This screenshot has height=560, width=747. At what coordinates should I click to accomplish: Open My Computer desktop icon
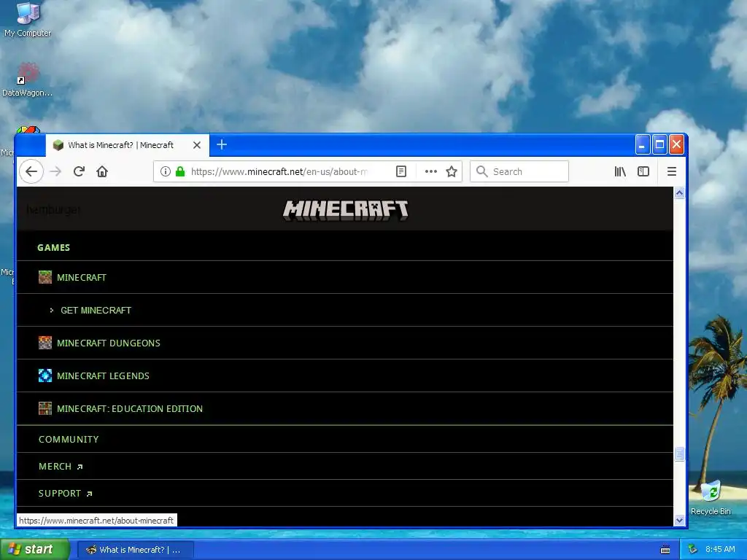tap(28, 20)
